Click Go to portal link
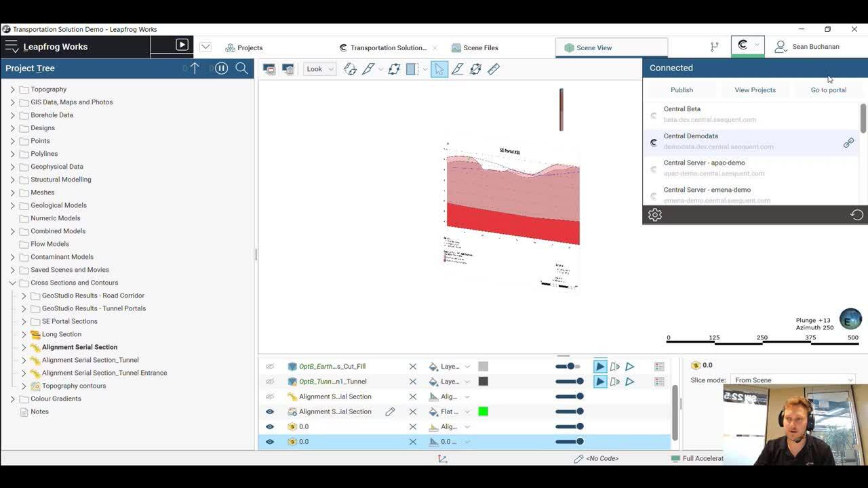Viewport: 868px width, 488px height. click(x=828, y=89)
